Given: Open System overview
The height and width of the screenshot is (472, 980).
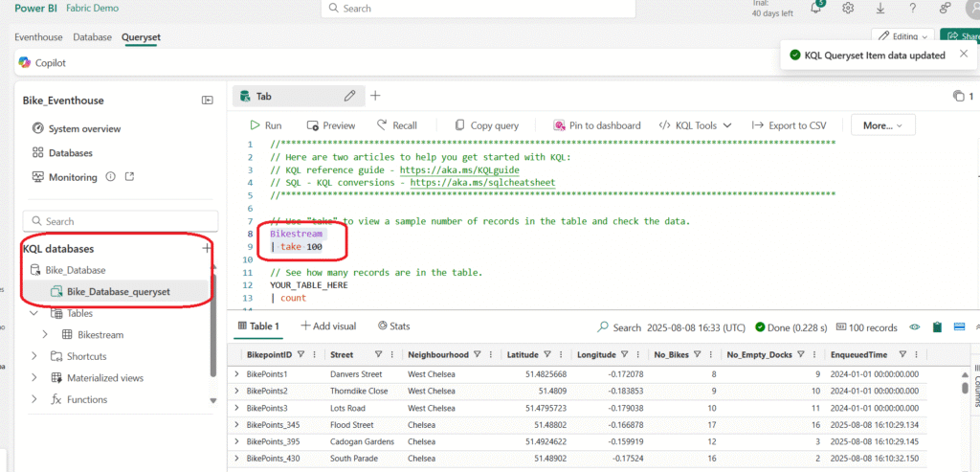Looking at the screenshot, I should click(77, 129).
